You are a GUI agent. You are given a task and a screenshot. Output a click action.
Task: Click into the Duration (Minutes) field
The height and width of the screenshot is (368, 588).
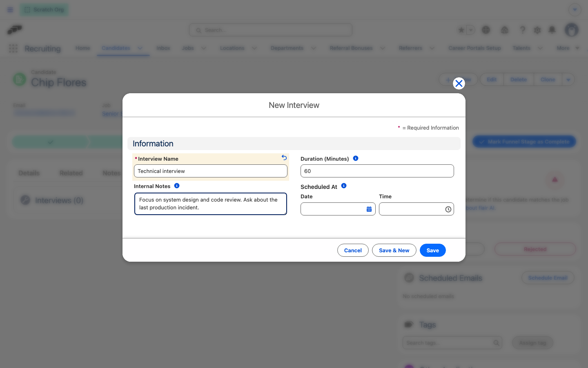[377, 171]
